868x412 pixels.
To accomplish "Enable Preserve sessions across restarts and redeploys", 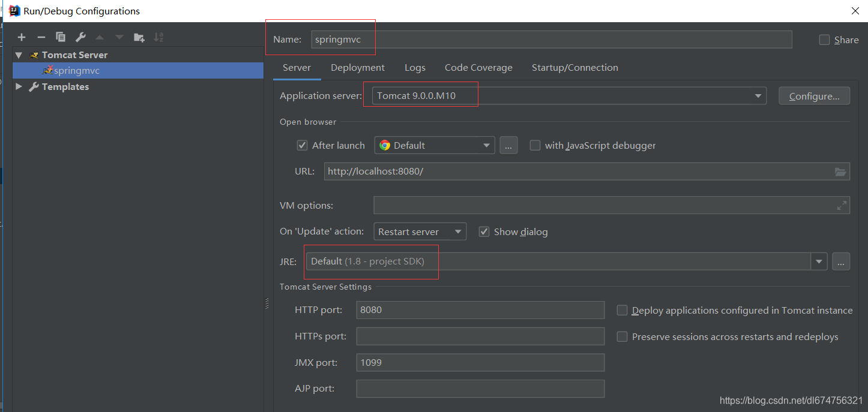I will click(x=622, y=336).
